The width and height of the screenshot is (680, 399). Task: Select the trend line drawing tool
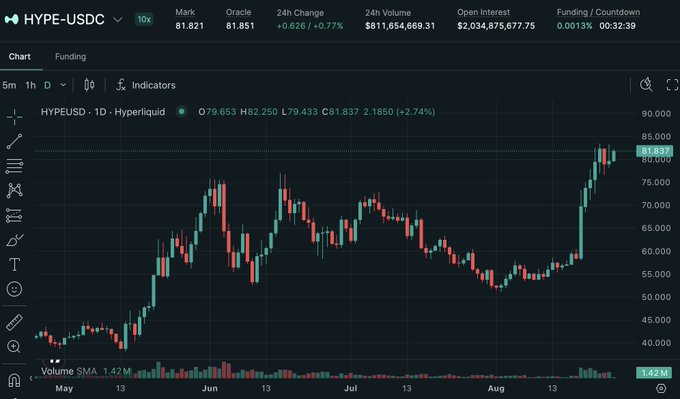coord(14,142)
